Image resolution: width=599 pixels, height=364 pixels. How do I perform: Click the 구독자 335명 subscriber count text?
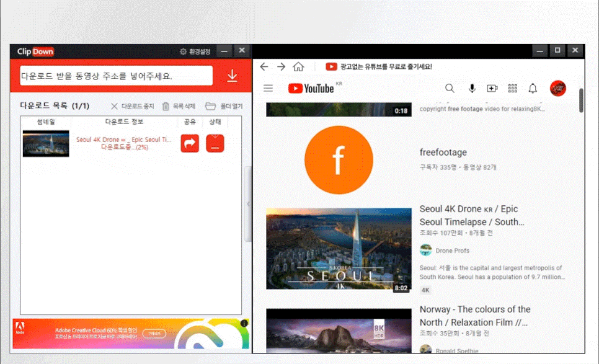(438, 167)
